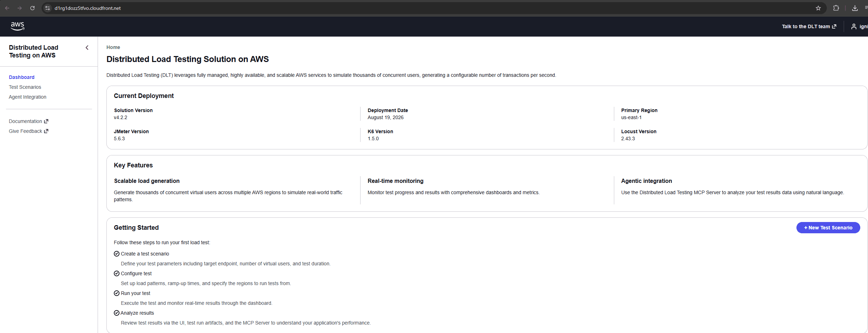
Task: Open the browser extensions puzzle icon
Action: pos(836,8)
